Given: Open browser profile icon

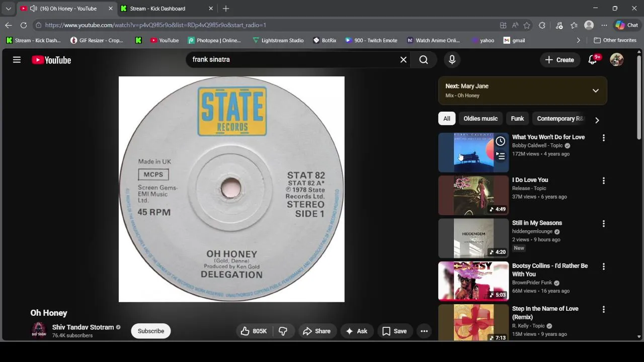Looking at the screenshot, I should click(589, 25).
